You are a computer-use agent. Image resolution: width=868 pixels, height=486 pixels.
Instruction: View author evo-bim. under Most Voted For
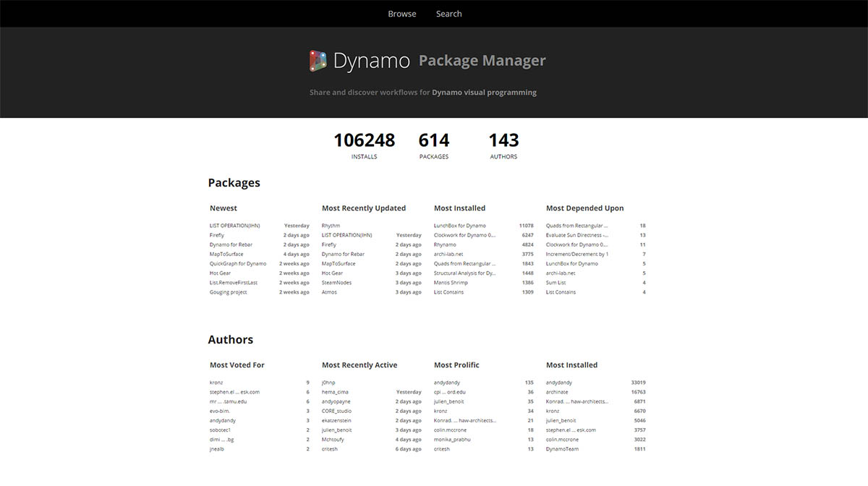coord(220,411)
